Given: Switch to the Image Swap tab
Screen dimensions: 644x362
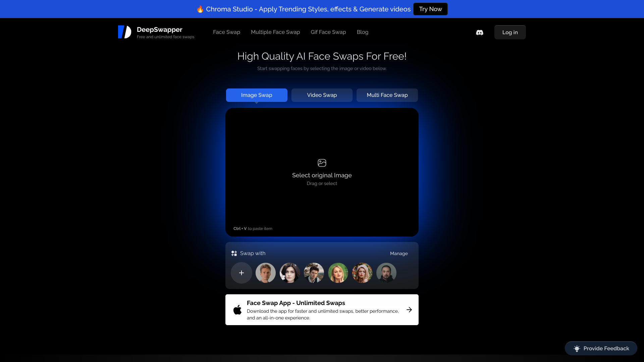Looking at the screenshot, I should click(257, 95).
